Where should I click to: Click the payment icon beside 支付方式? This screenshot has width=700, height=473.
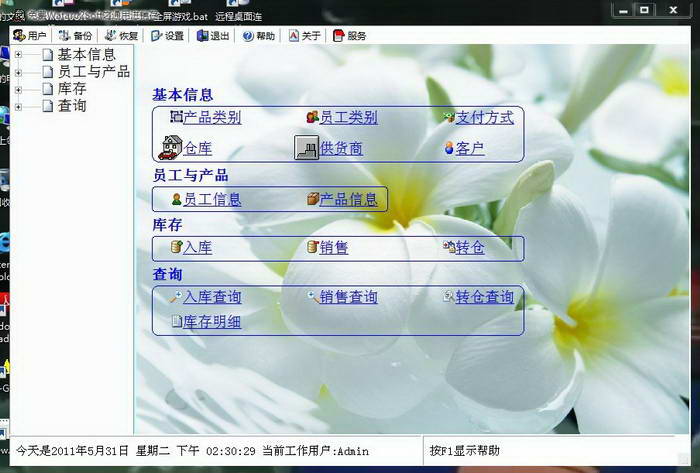(449, 117)
